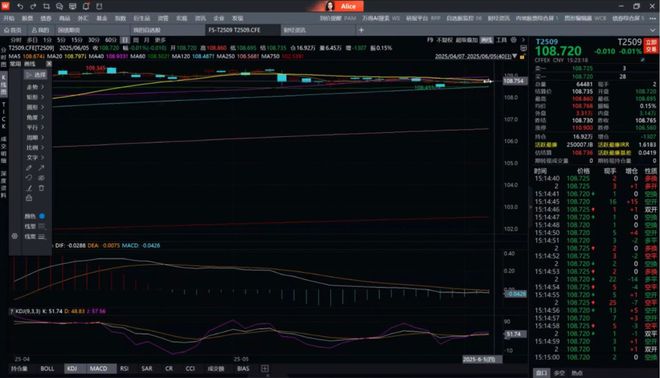Screen dimensions: 660x378
Task: Open the crop screenshot tool icon
Action: pyautogui.click(x=46, y=6)
